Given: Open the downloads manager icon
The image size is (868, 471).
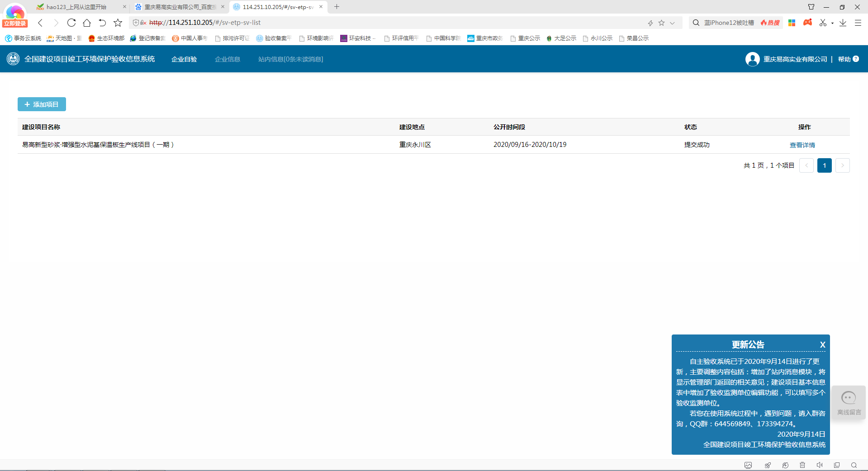Looking at the screenshot, I should [843, 23].
